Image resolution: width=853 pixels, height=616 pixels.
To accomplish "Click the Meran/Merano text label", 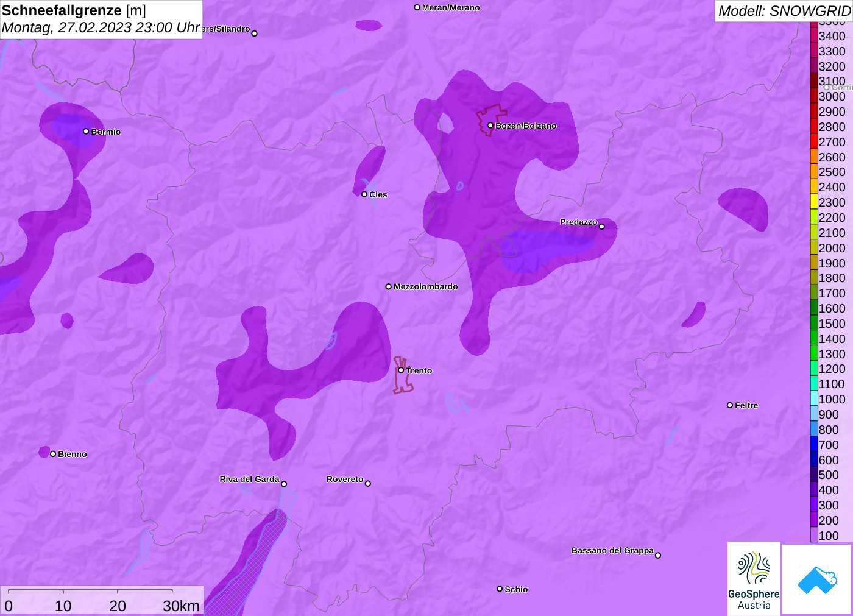I will pos(451,7).
